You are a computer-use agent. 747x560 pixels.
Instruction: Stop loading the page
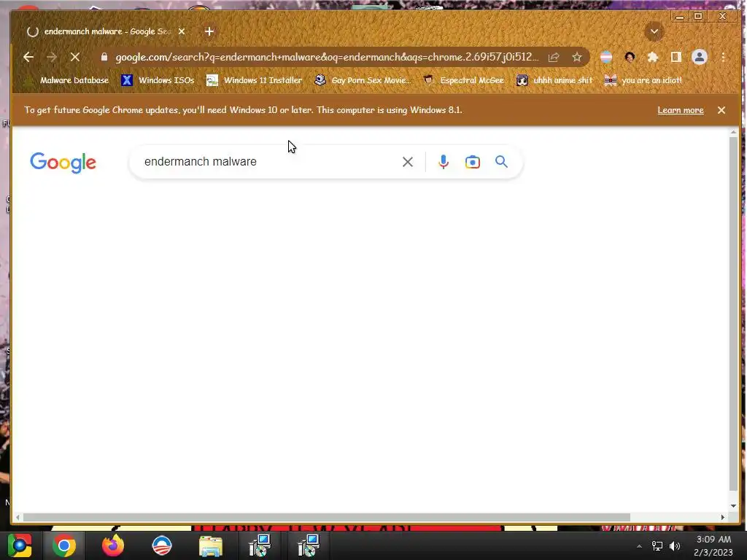[x=75, y=57]
